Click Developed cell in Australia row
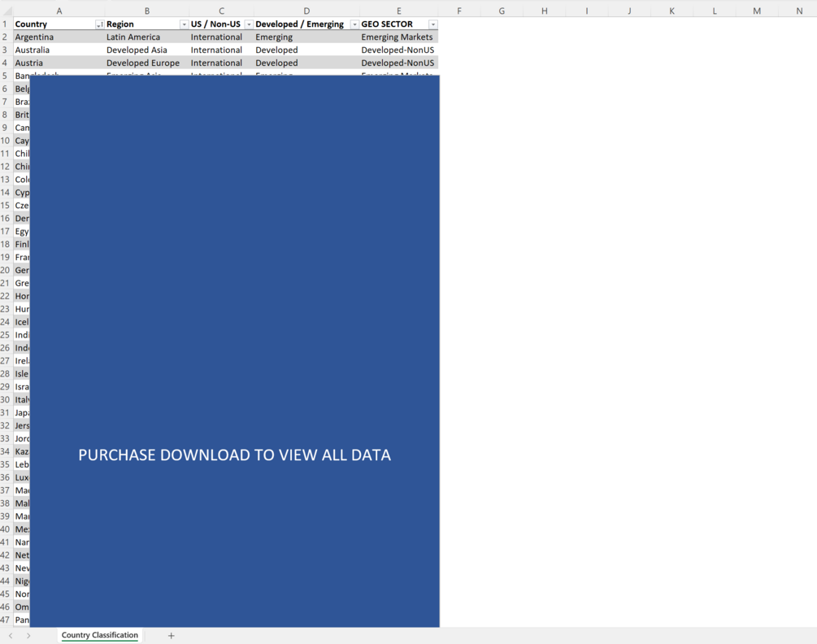817x644 pixels. (306, 50)
